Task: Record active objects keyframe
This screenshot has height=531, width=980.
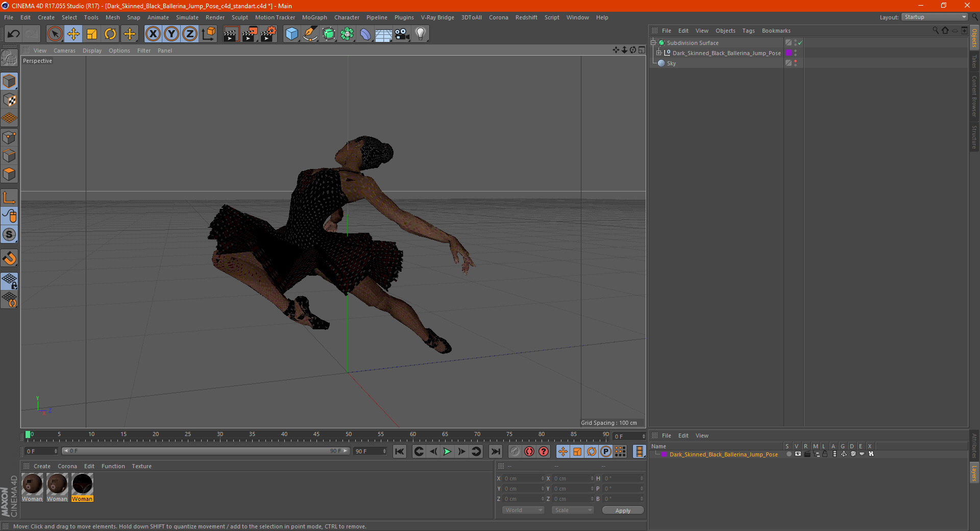Action: click(515, 451)
